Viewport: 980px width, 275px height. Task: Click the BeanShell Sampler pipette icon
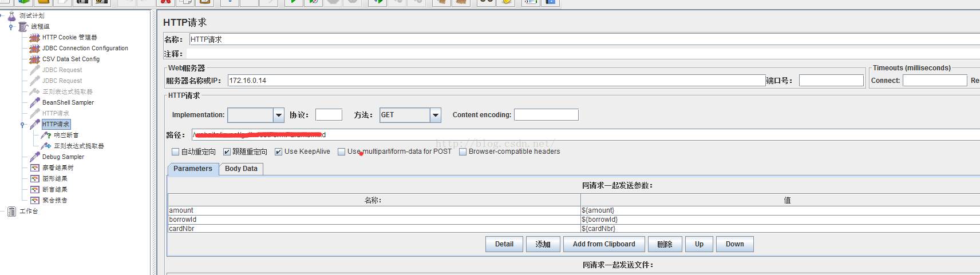coord(35,102)
